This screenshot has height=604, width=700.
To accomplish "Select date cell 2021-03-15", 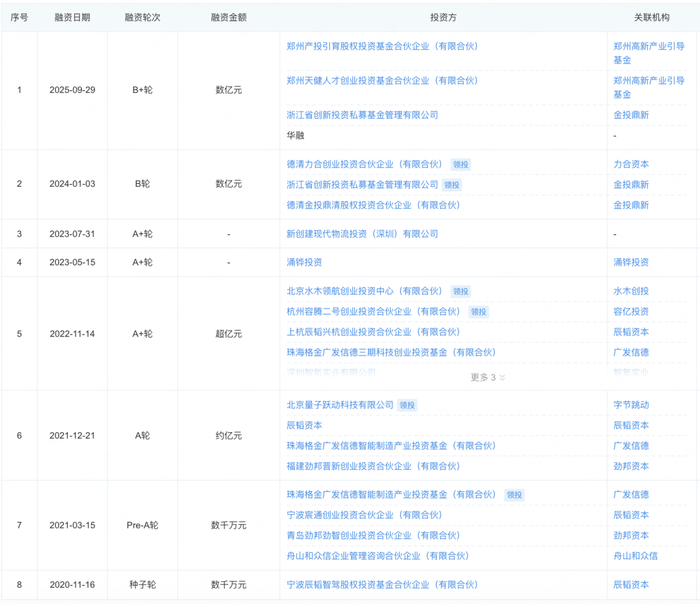I will pos(72,525).
